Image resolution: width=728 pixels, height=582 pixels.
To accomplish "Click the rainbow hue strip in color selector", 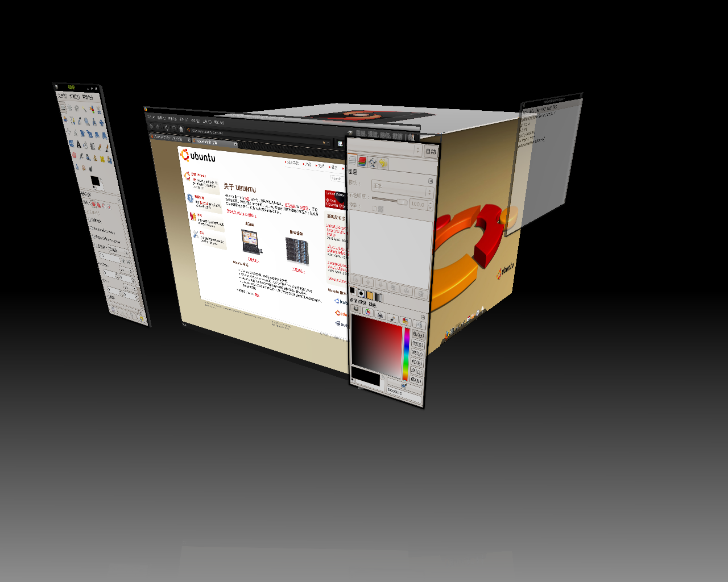I will click(406, 354).
